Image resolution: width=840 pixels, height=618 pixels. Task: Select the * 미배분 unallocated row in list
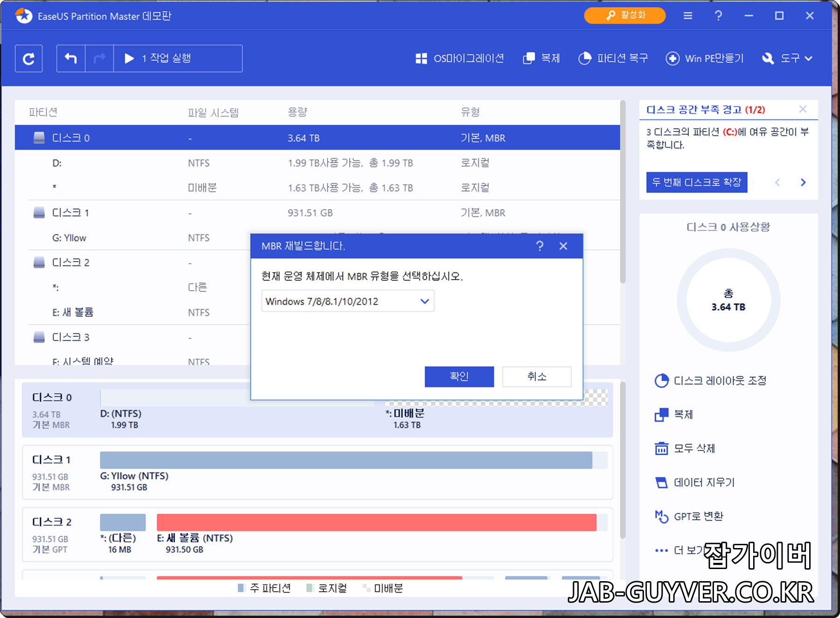coord(317,187)
